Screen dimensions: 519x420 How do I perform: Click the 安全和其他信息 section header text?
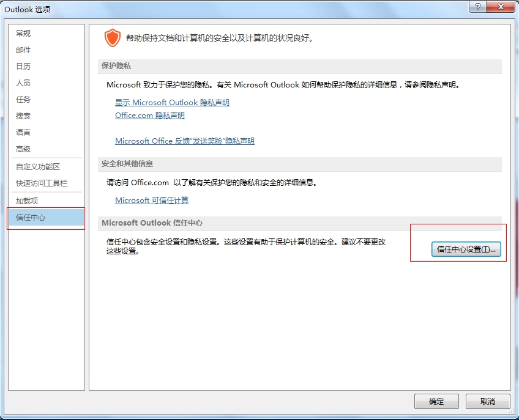point(127,164)
